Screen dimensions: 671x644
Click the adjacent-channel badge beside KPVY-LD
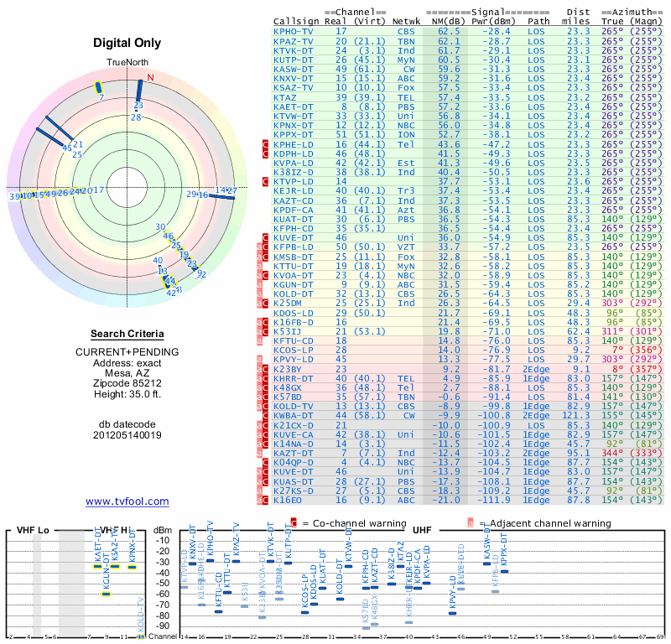tap(259, 360)
